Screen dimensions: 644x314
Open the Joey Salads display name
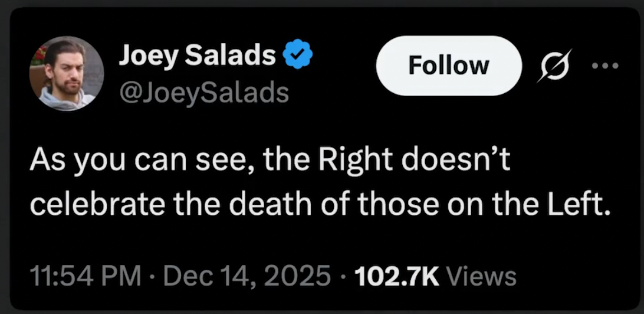pos(198,57)
